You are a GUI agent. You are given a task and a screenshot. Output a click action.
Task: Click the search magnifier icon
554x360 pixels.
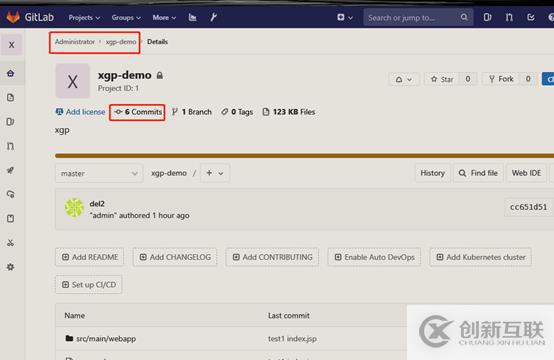tap(464, 17)
